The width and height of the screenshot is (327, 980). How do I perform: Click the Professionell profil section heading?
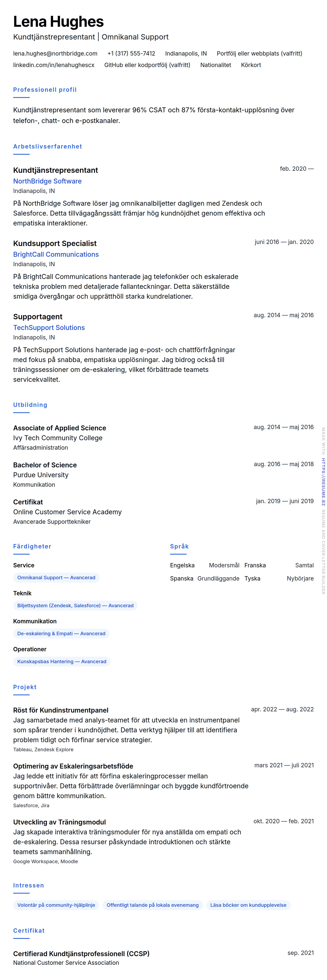[x=45, y=90]
